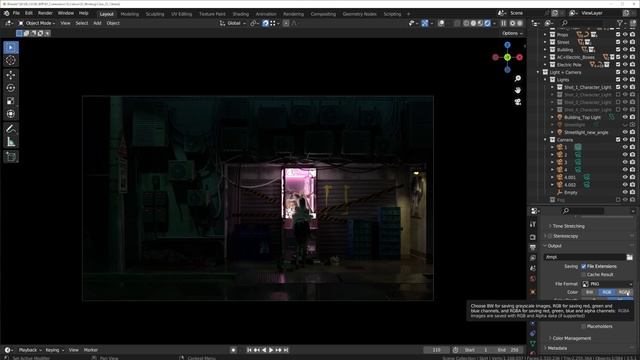Open the viewport Add menu
This screenshot has height=360, width=640.
tap(97, 23)
